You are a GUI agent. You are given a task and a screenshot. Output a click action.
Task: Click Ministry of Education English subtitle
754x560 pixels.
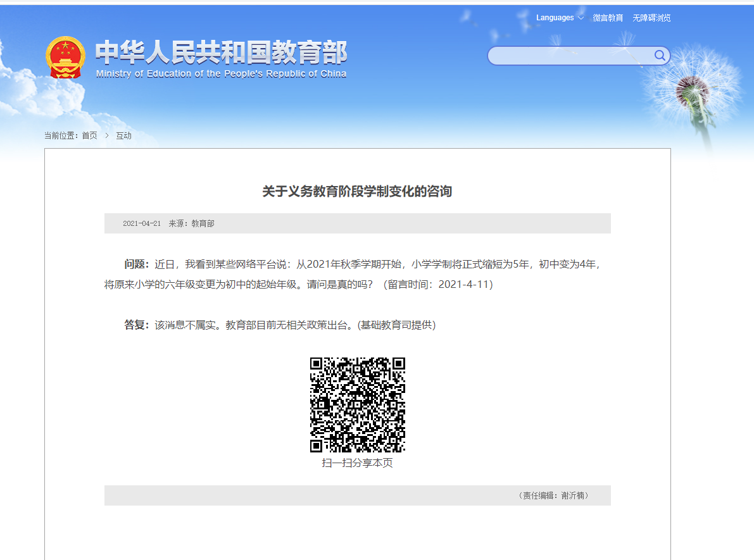[221, 73]
